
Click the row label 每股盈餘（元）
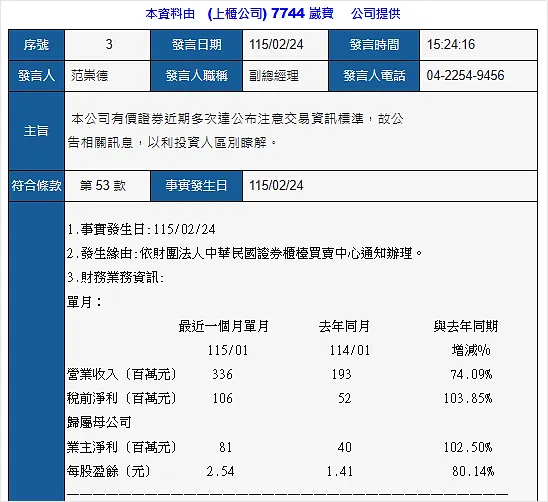109,471
